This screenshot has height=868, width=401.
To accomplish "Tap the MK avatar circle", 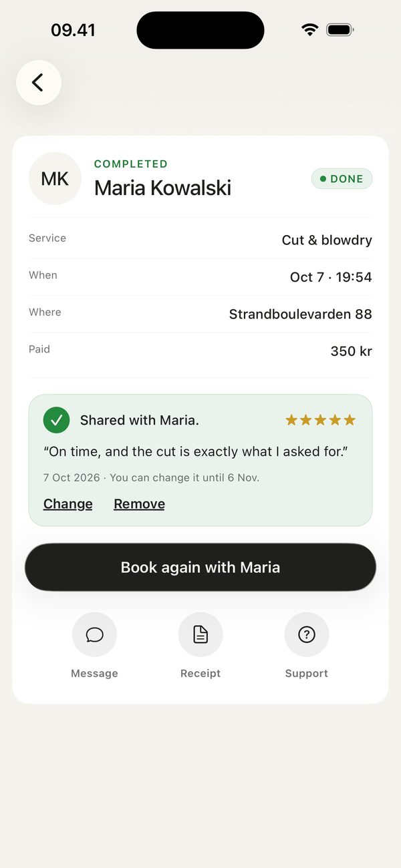I will 55,178.
